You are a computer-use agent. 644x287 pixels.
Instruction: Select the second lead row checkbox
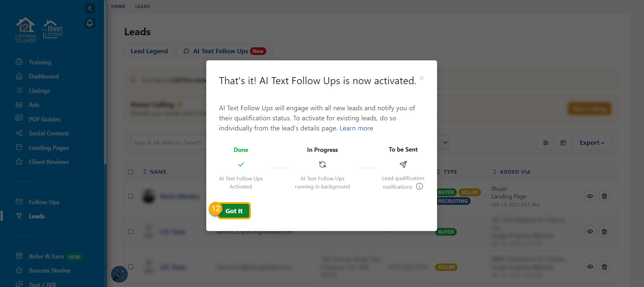(x=131, y=232)
